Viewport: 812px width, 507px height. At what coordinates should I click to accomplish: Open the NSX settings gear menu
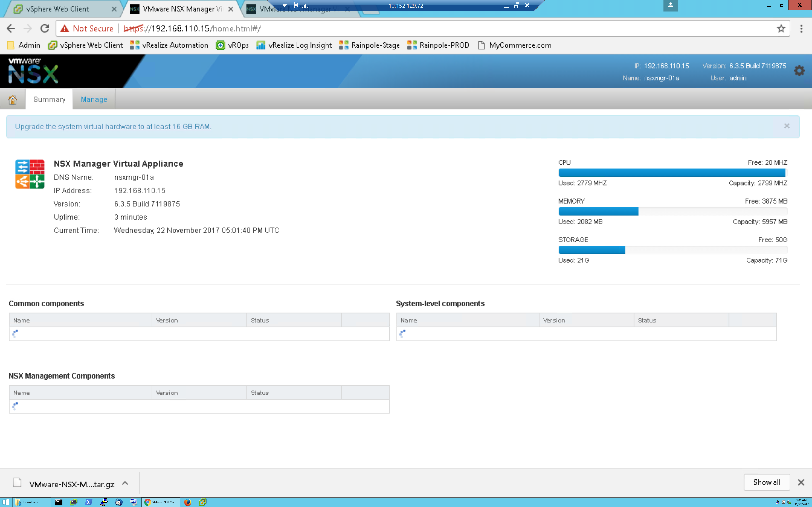(x=799, y=71)
